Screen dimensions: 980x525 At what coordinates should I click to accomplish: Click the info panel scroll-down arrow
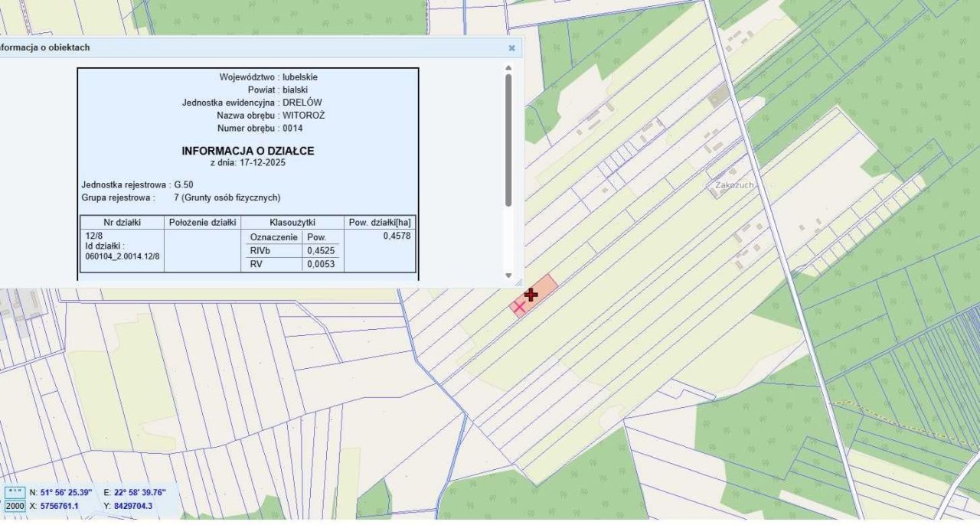[x=507, y=276]
